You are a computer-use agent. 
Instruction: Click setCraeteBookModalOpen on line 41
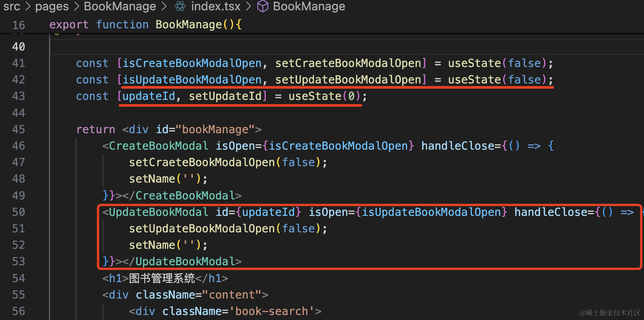tap(348, 63)
